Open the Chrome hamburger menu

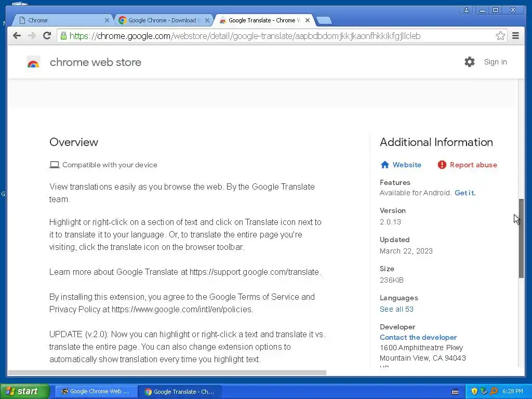[x=515, y=36]
